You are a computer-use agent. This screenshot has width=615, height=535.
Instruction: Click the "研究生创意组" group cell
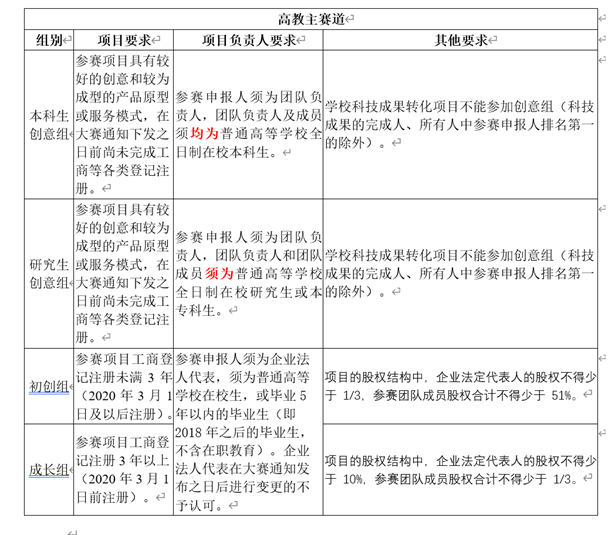pyautogui.click(x=50, y=272)
